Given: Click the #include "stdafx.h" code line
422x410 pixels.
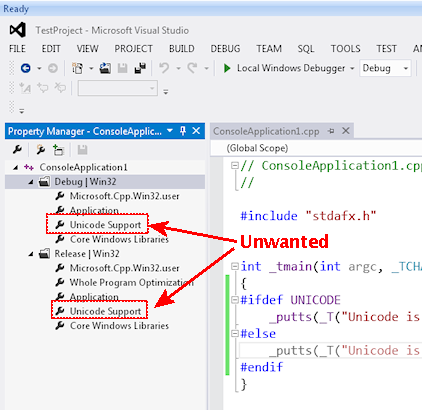Looking at the screenshot, I should pos(308,216).
